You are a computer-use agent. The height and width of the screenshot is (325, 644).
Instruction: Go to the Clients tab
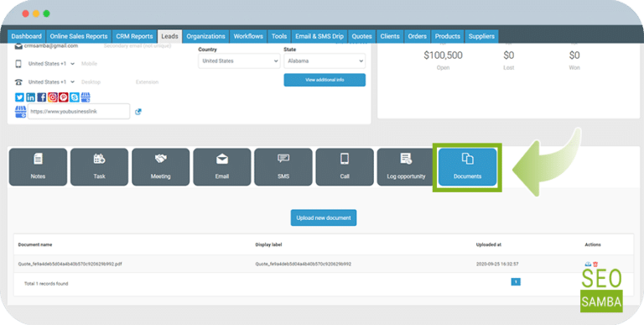[x=390, y=36]
